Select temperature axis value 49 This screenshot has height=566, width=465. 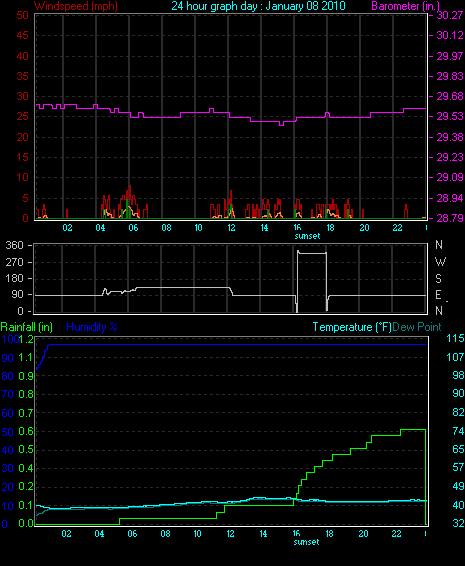click(458, 486)
